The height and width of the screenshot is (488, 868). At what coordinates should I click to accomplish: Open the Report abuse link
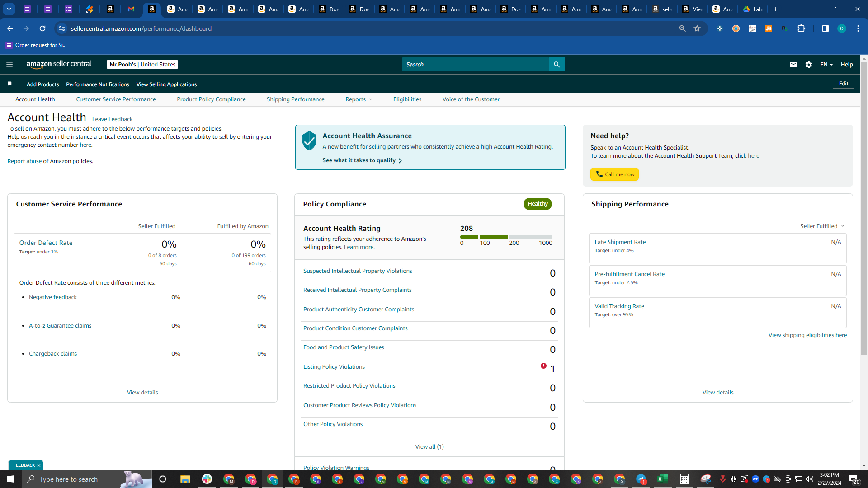pos(24,161)
